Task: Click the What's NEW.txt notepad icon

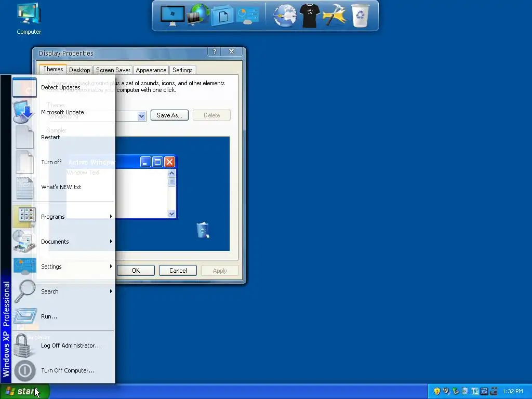Action: pos(25,187)
